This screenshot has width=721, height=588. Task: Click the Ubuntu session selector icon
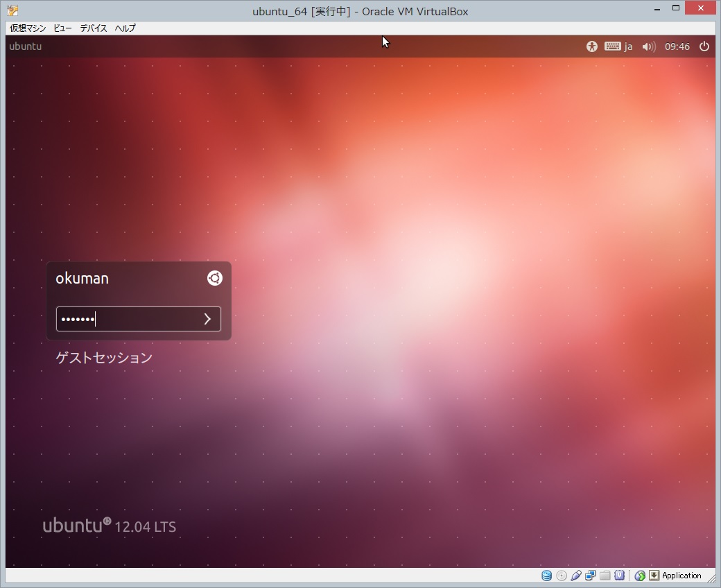(x=215, y=278)
